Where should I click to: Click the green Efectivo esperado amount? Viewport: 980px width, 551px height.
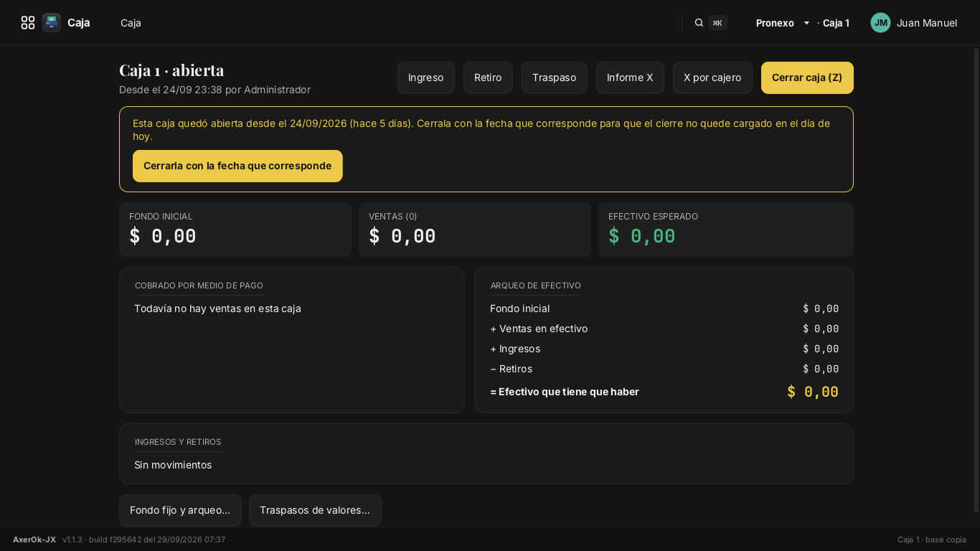pyautogui.click(x=642, y=236)
